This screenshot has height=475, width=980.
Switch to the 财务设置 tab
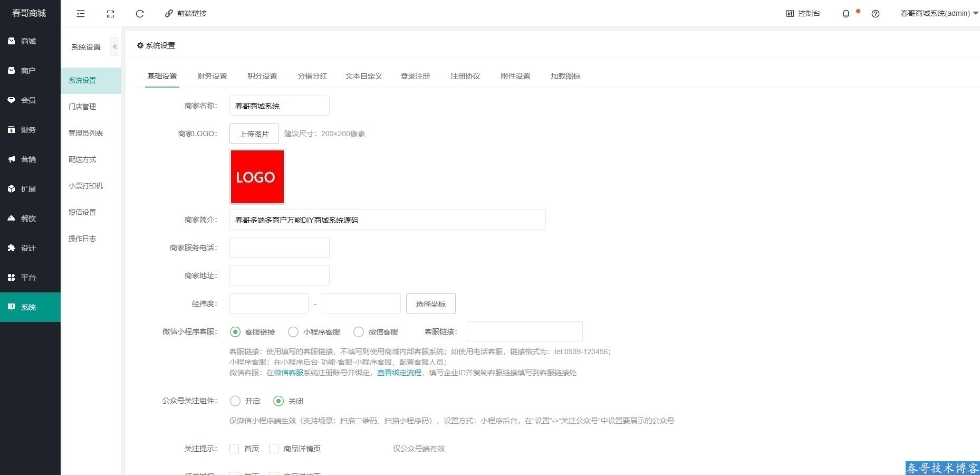[212, 76]
